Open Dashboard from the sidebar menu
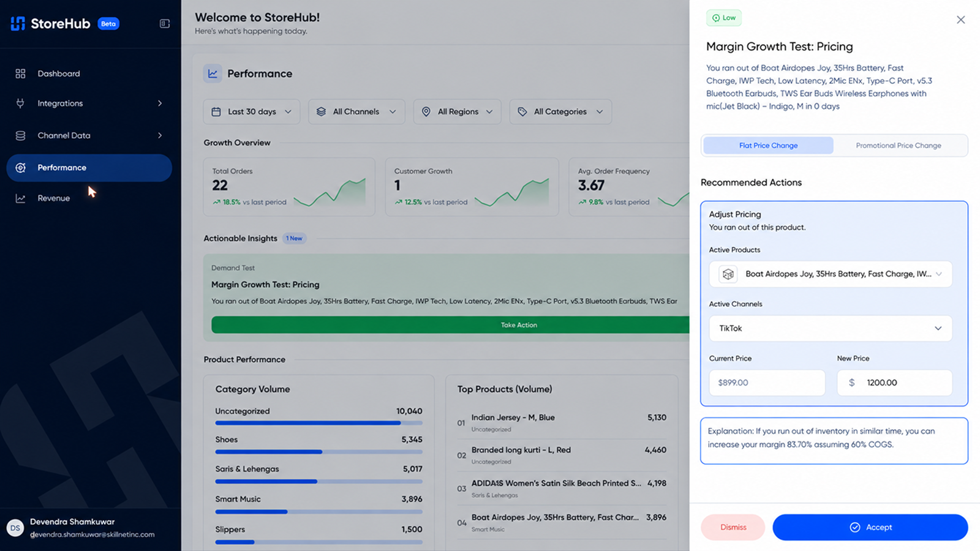 pyautogui.click(x=59, y=73)
